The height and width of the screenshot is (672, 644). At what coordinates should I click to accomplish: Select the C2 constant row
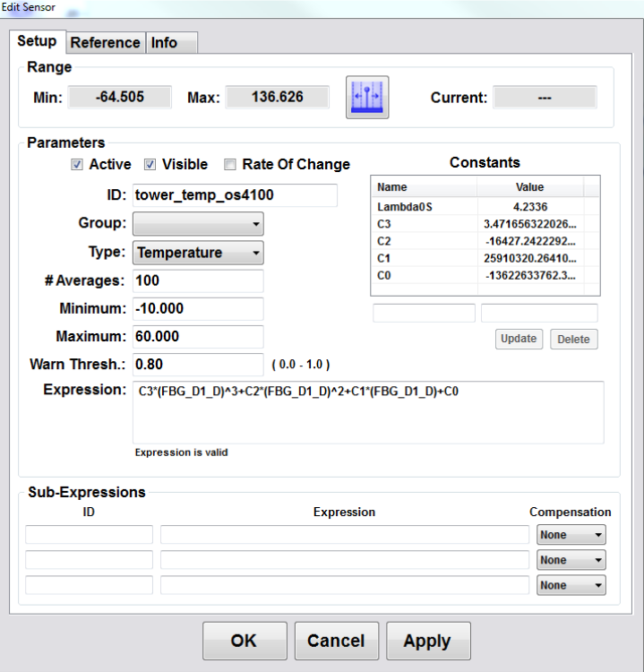(485, 241)
